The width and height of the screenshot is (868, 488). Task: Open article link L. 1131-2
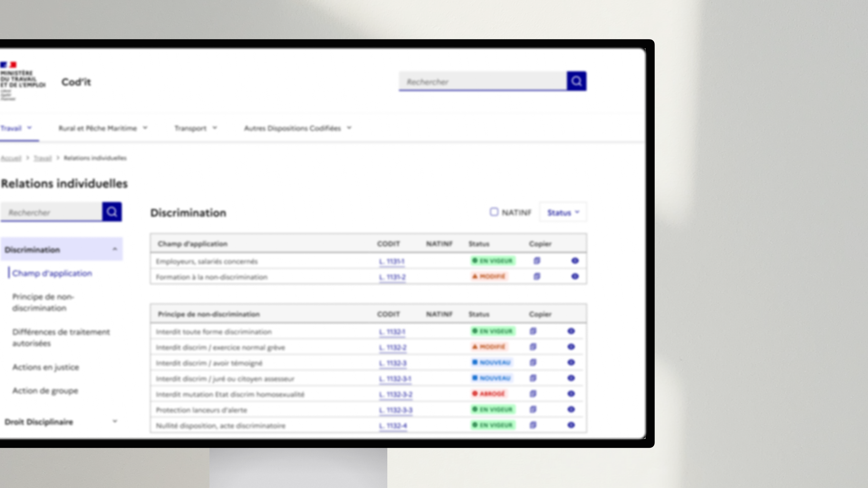(x=392, y=277)
